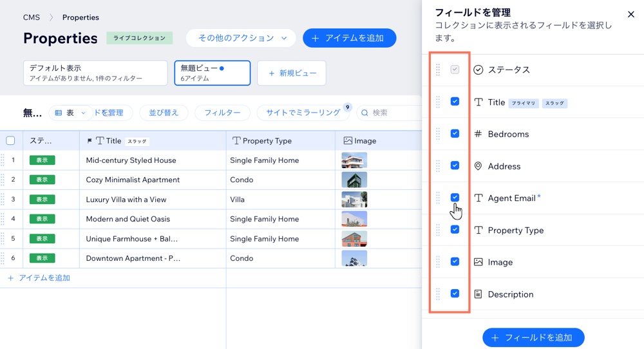Image resolution: width=644 pixels, height=349 pixels.
Task: Grab the drag handle beside Property Type field
Action: coord(438,230)
